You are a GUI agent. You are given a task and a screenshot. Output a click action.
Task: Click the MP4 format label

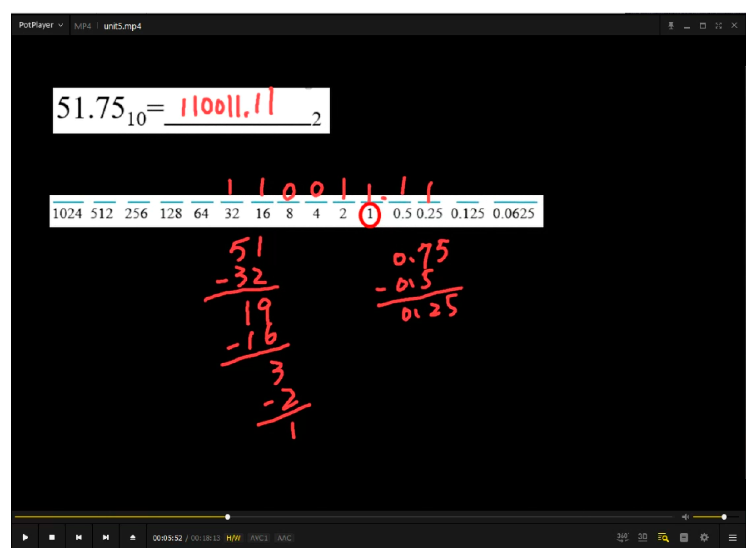click(83, 26)
